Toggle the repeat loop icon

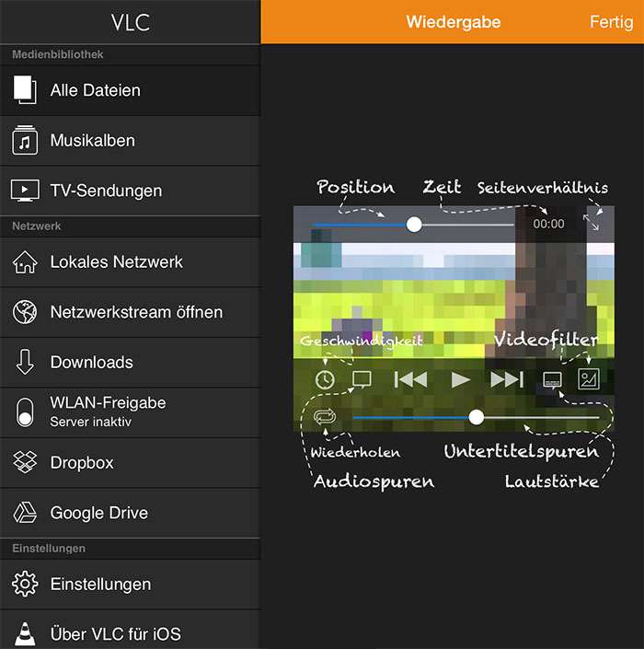click(325, 416)
